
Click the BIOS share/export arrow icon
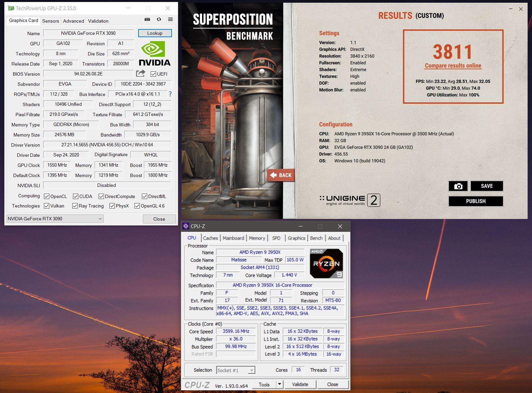(x=141, y=73)
